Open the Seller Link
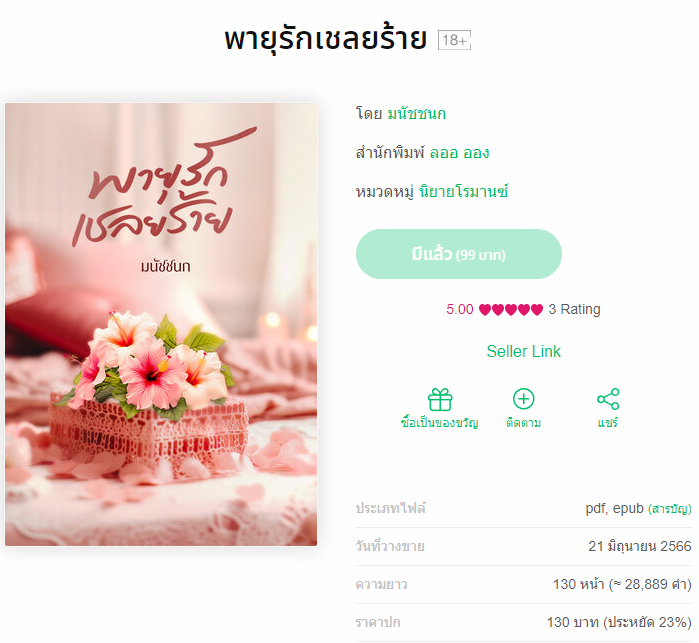The width and height of the screenshot is (699, 643). (523, 351)
